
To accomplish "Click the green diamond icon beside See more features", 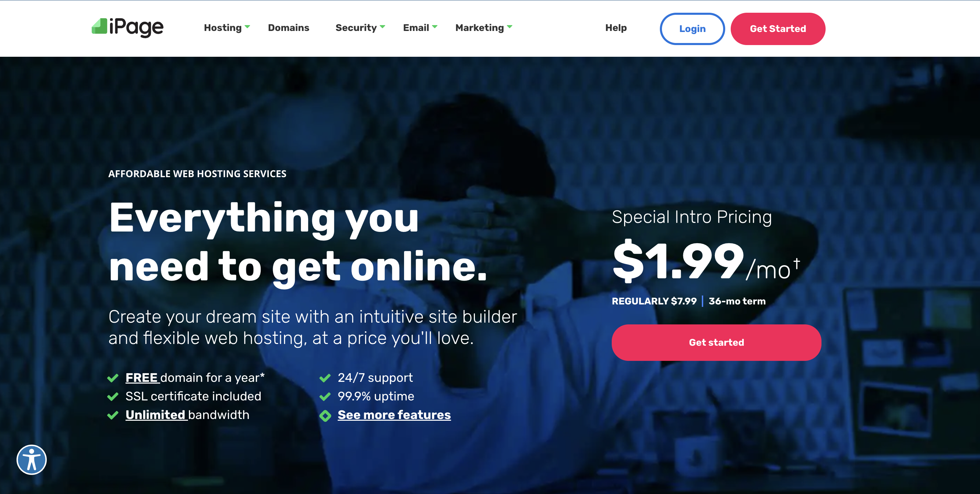I will (x=325, y=416).
